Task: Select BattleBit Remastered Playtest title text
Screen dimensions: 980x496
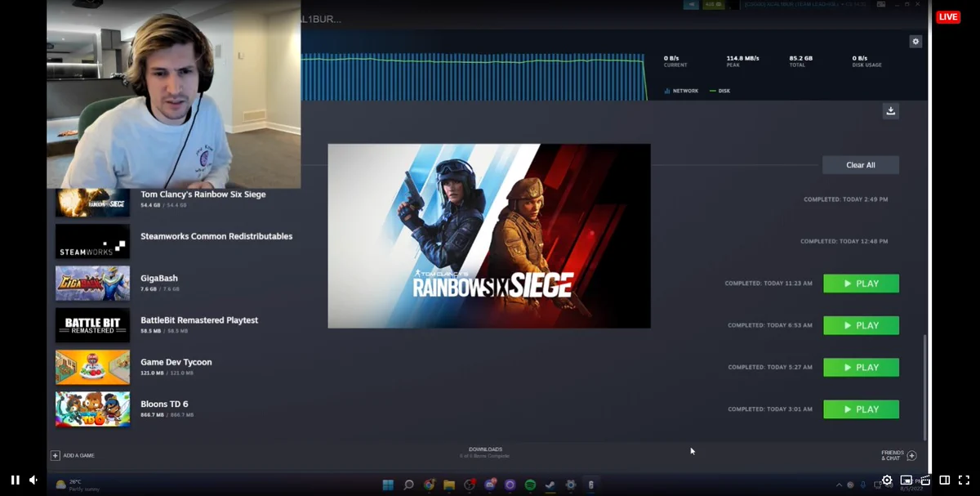Action: (x=199, y=320)
